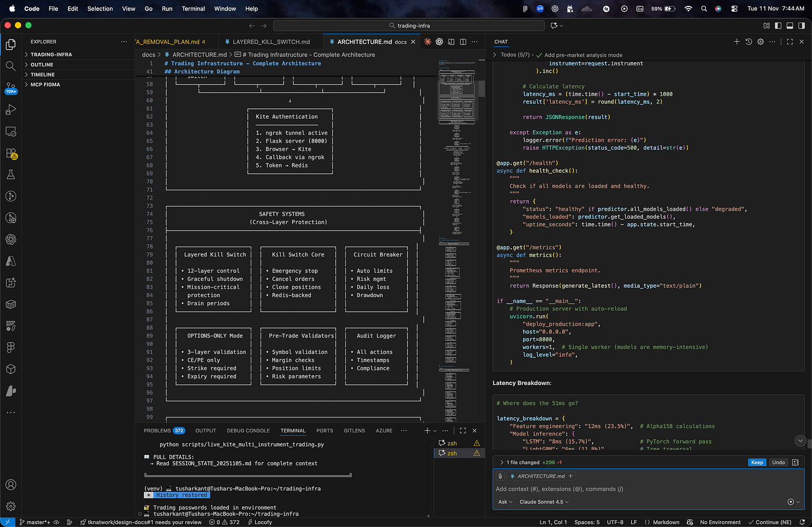Open the Extensions view with warning badge
The width and height of the screenshot is (812, 527).
(x=10, y=153)
